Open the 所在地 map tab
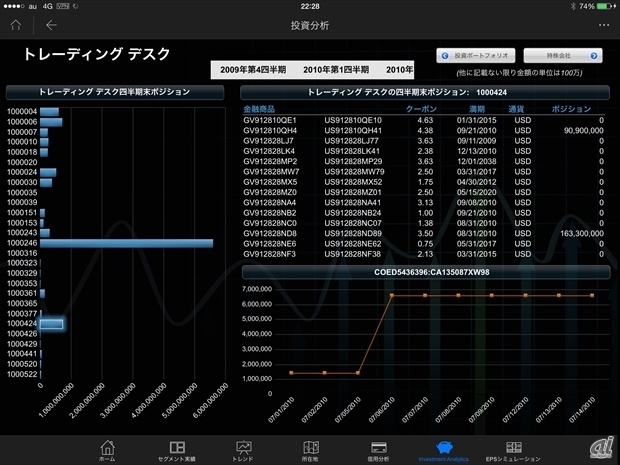 coord(310,451)
